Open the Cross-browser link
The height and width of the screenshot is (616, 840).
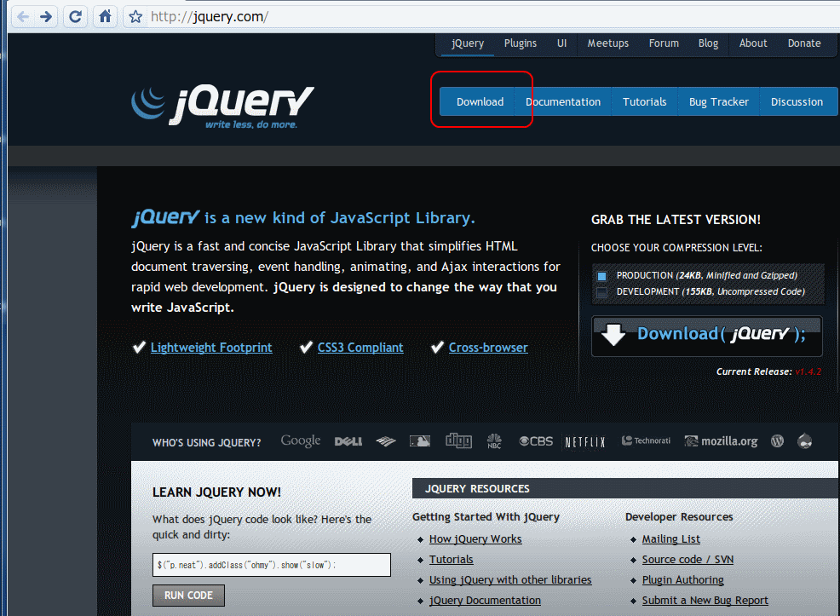pos(488,348)
